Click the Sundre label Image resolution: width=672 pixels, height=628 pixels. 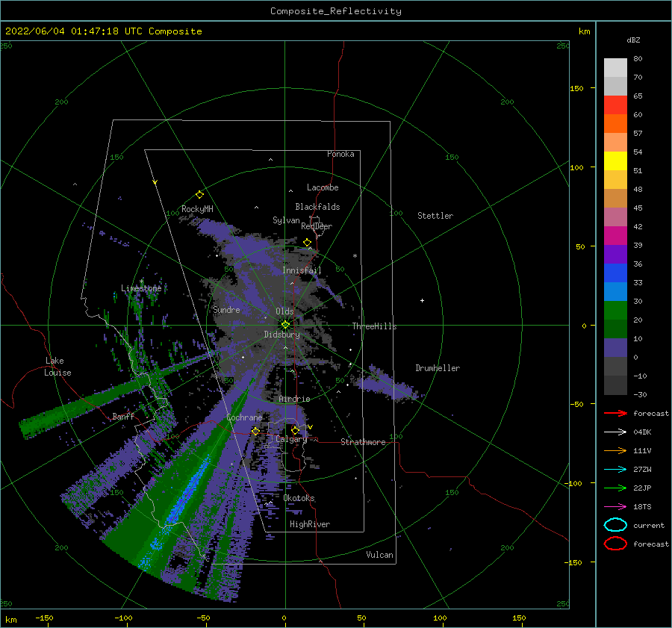pyautogui.click(x=226, y=310)
